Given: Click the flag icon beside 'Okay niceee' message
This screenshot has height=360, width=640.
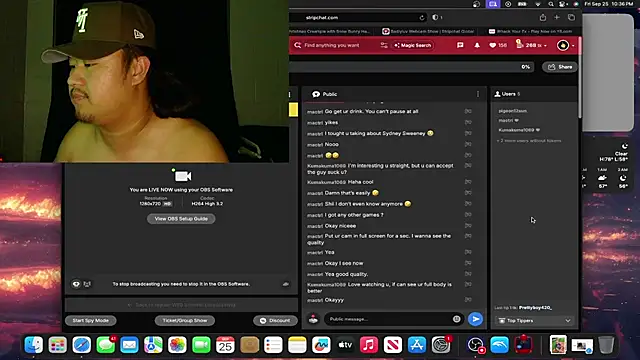Looking at the screenshot, I should pos(468,225).
